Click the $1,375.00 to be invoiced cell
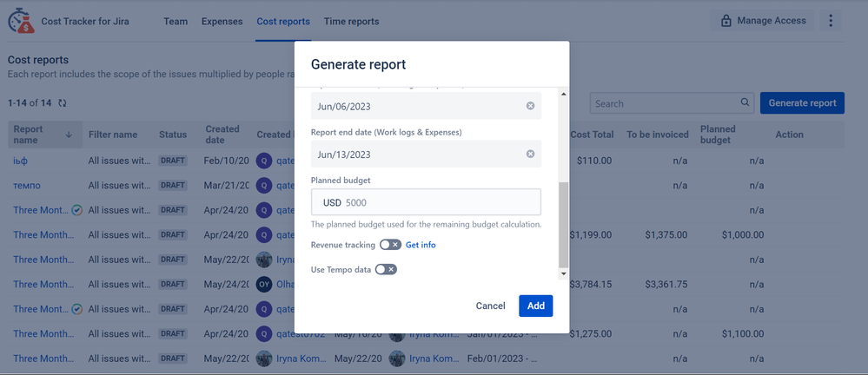Viewport: 868px width, 375px height. (666, 234)
